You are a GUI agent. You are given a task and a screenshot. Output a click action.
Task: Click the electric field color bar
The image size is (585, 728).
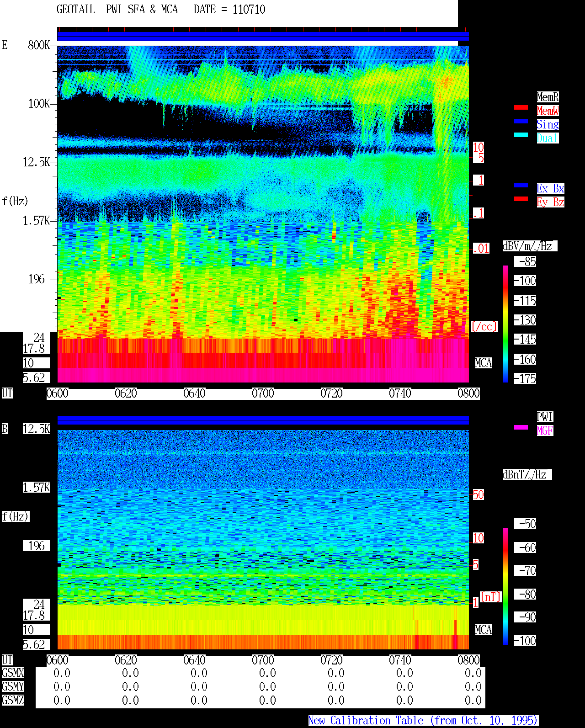[505, 324]
